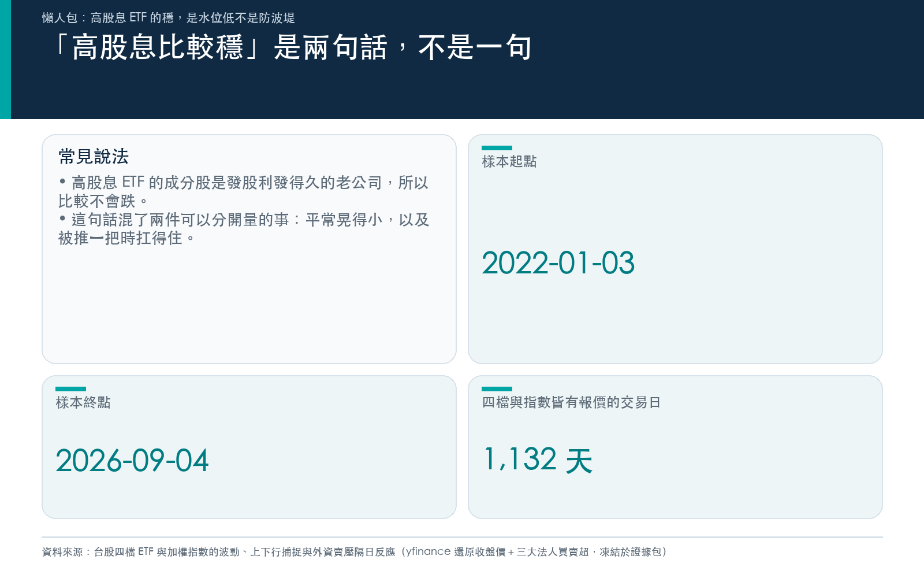Viewport: 924px width, 578px height.
Task: Click the 樣本終點 label
Action: (83, 403)
